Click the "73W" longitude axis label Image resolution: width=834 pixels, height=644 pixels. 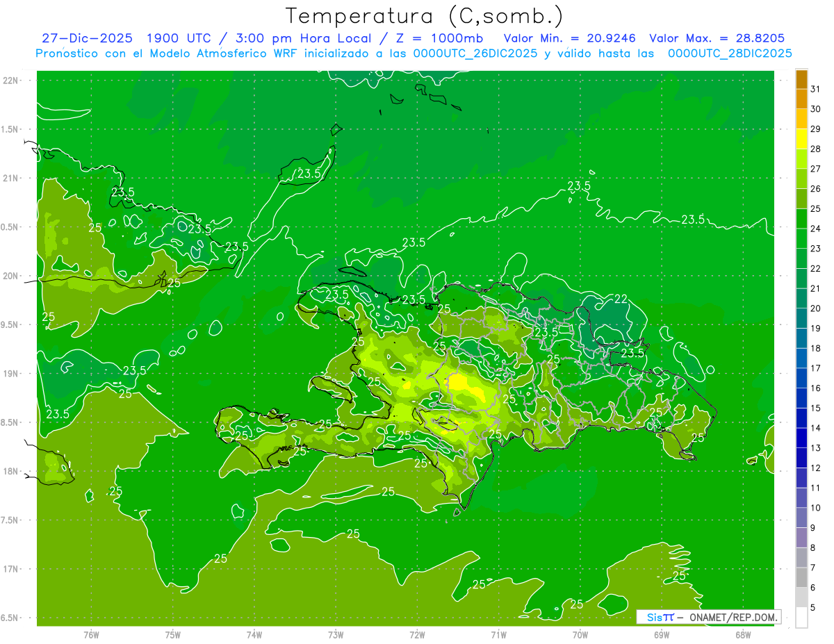pos(336,634)
